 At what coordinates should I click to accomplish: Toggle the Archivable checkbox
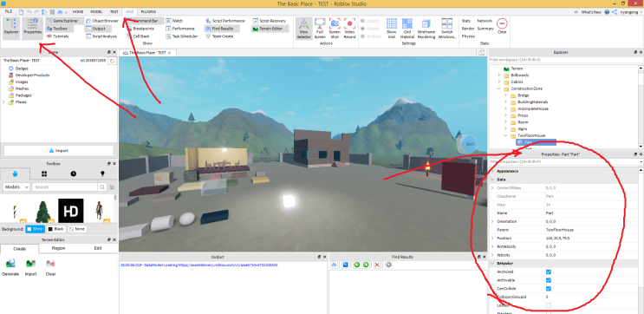[x=549, y=280]
